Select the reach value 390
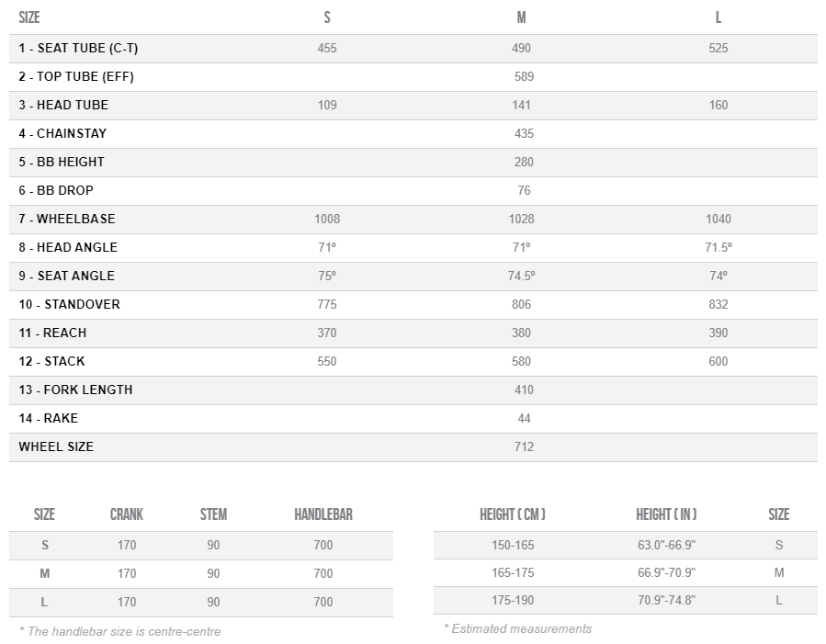826x644 pixels. pyautogui.click(x=719, y=333)
